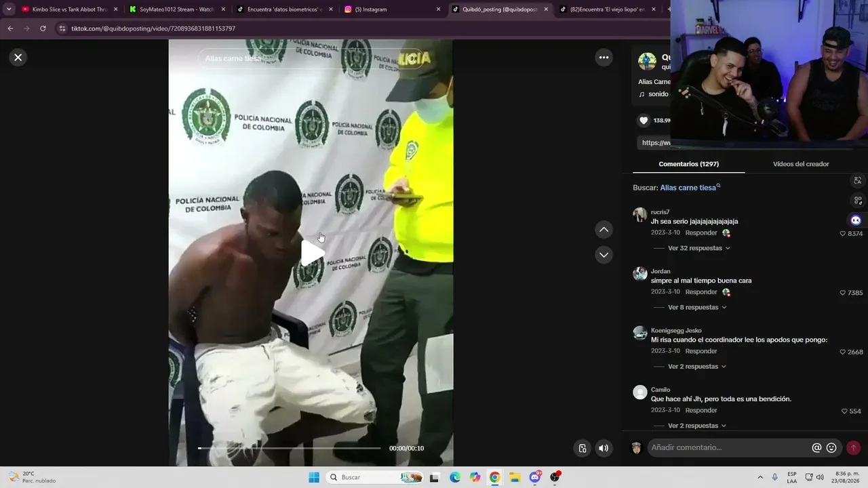
Task: Click the 'Añadir comentario' input field
Action: pos(729,448)
